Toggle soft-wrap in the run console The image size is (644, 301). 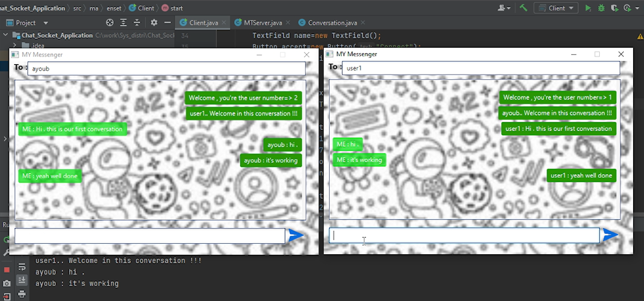(22, 266)
